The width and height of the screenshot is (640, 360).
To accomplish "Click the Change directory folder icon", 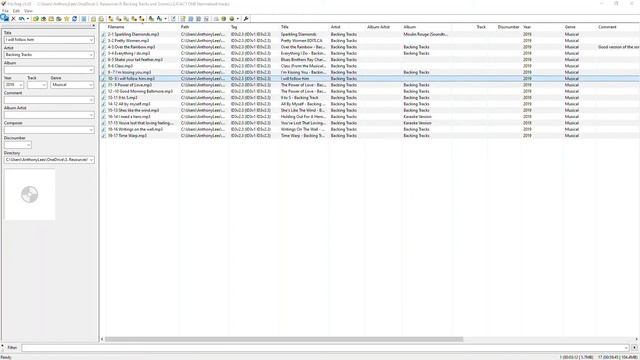I will 36,19.
